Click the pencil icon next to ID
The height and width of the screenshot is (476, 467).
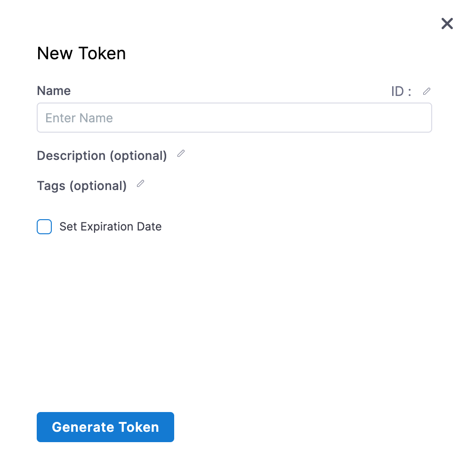point(427,91)
